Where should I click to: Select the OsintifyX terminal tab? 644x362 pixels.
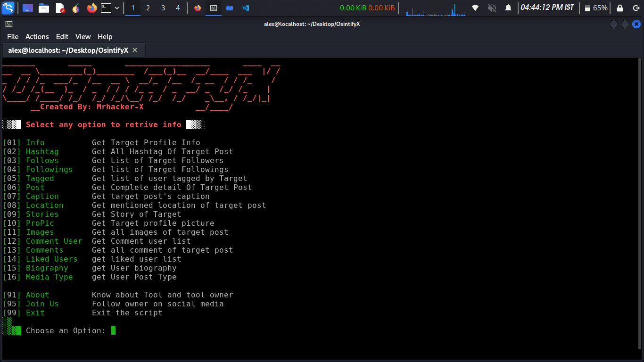pyautogui.click(x=68, y=50)
